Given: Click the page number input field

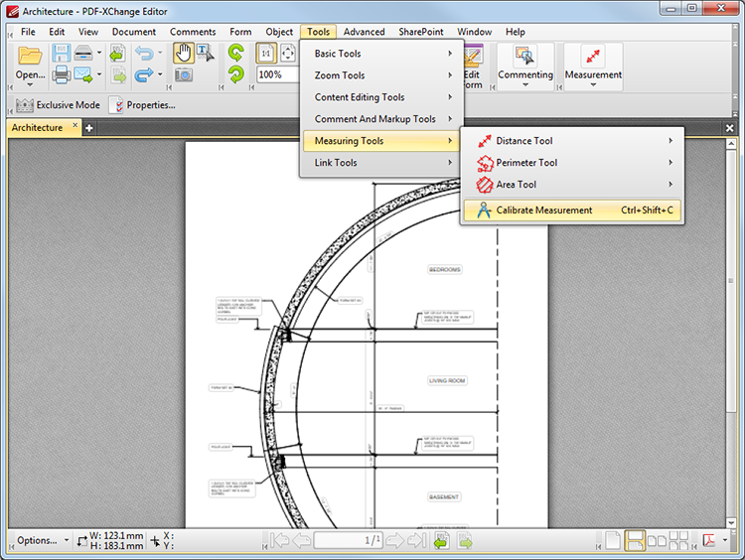Looking at the screenshot, I should [x=349, y=541].
